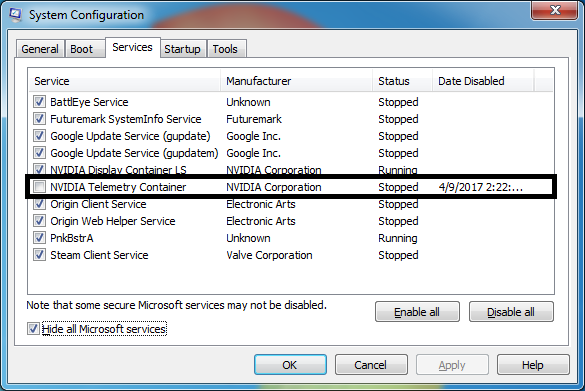Click the Futuremark manufacturer cell
Screen dimensions: 585x391
click(254, 119)
